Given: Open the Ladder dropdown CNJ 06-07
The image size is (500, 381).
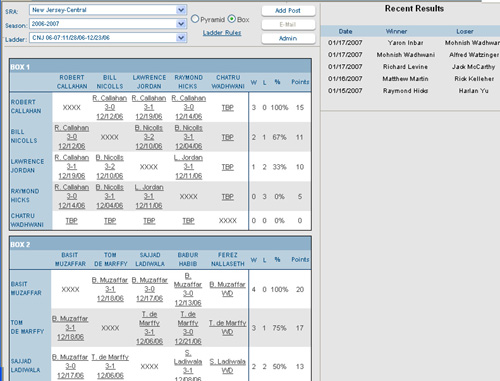Looking at the screenshot, I should click(x=108, y=38).
